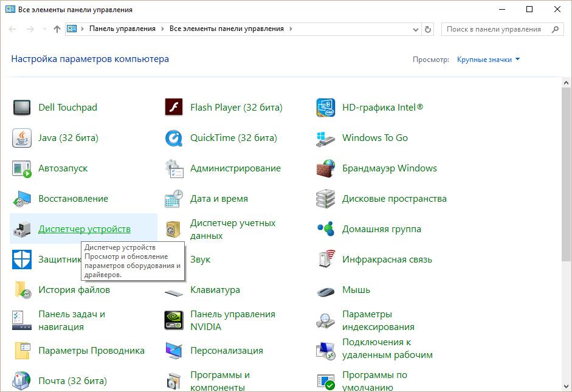572x392 pixels.
Task: Click the Мышь mouse icon
Action: [x=325, y=291]
